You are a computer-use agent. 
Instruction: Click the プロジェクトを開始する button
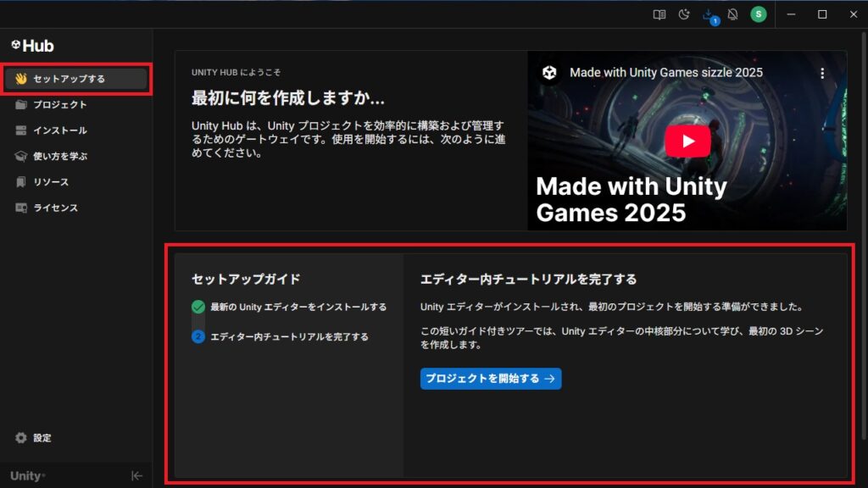click(x=491, y=379)
